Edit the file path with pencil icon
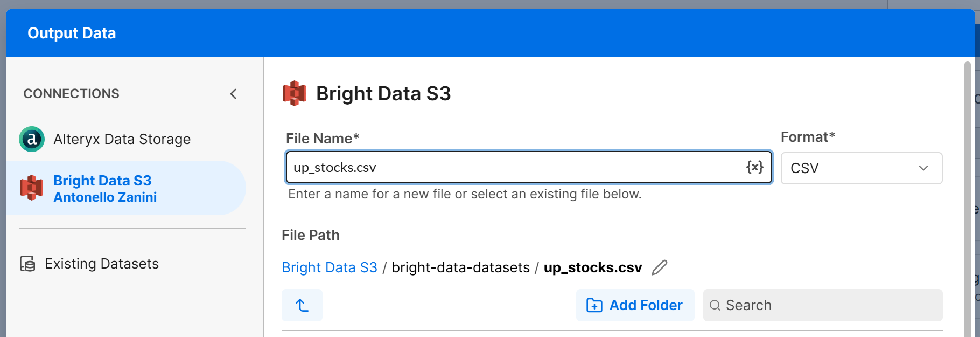This screenshot has height=337, width=980. point(660,267)
